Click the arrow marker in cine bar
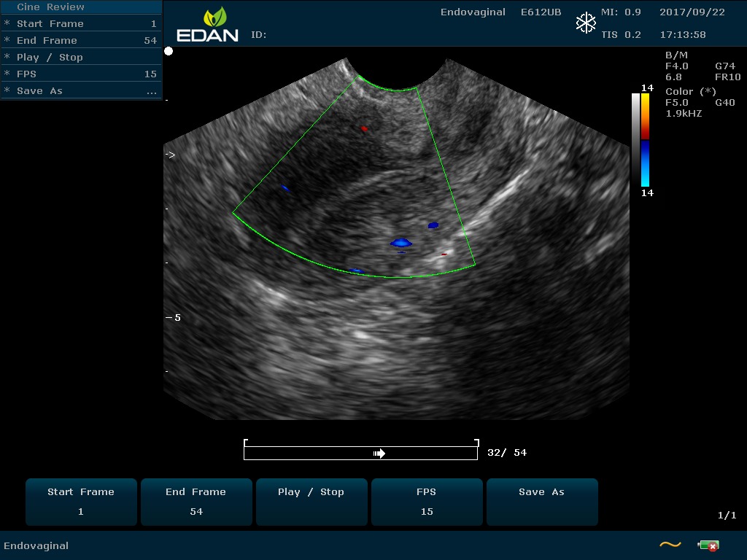The image size is (747, 560). pos(379,454)
